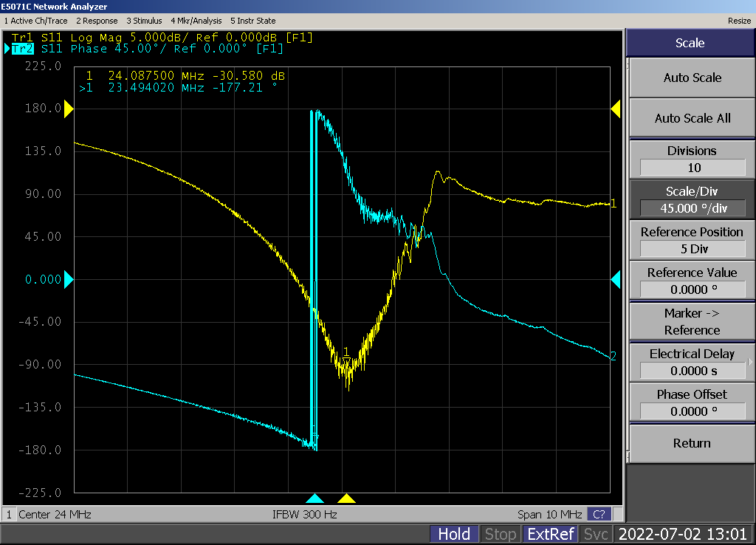Click the Hold status indicator

pyautogui.click(x=454, y=534)
